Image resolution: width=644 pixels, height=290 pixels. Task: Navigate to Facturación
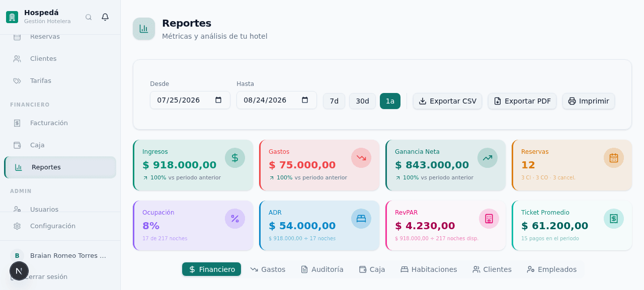(x=60, y=123)
